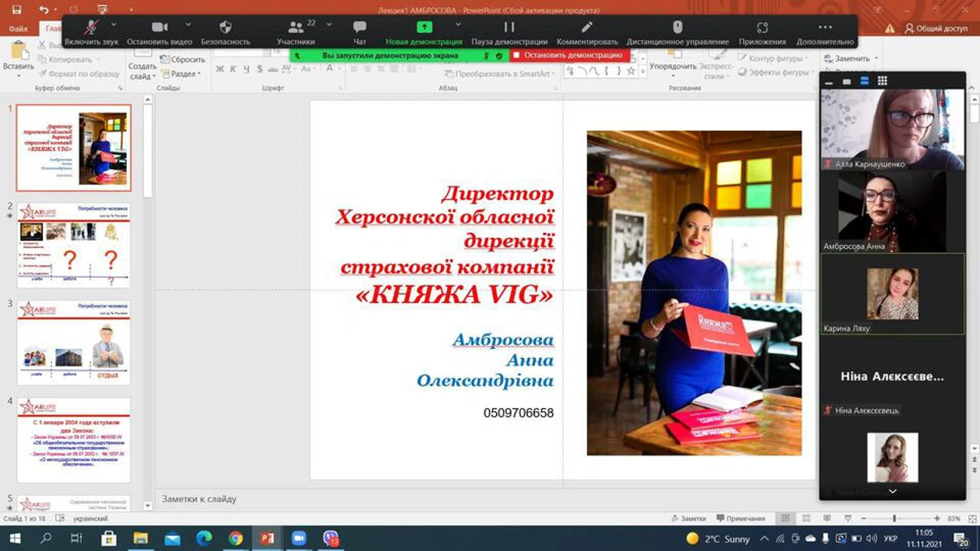This screenshot has width=980, height=551.
Task: Open Эффекты фигуры dropdown
Action: pos(775,73)
